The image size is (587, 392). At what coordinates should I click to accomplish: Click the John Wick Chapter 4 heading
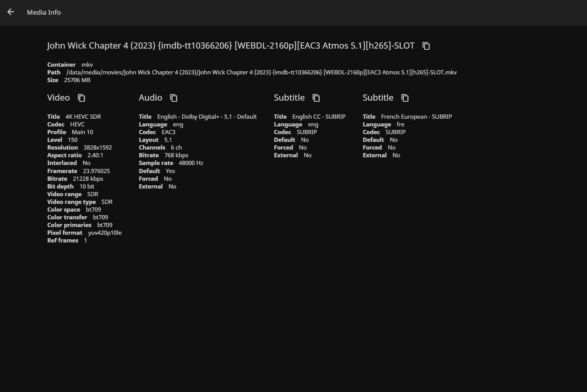coord(230,45)
